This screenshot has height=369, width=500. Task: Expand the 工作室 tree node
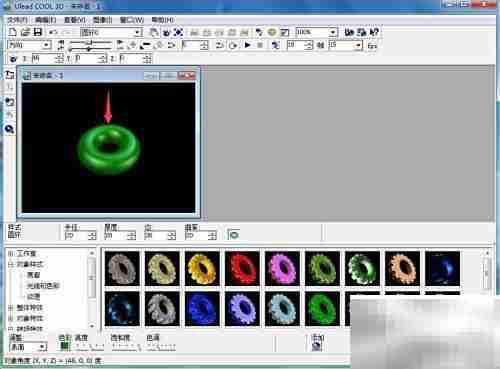pyautogui.click(x=10, y=254)
